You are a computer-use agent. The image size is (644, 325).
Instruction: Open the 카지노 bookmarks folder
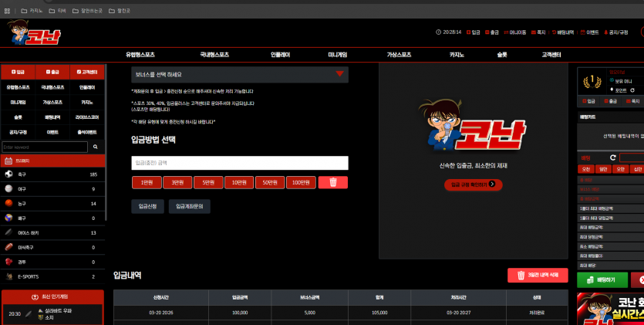point(32,11)
